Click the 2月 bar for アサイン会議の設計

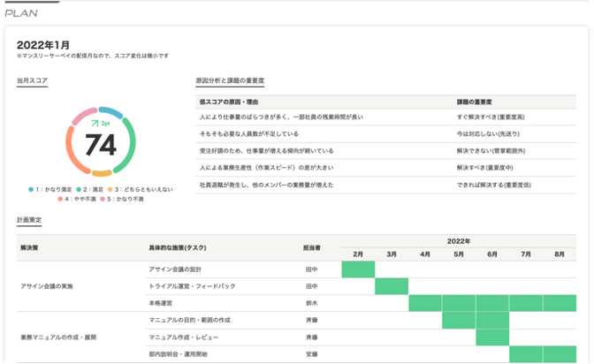coord(358,269)
